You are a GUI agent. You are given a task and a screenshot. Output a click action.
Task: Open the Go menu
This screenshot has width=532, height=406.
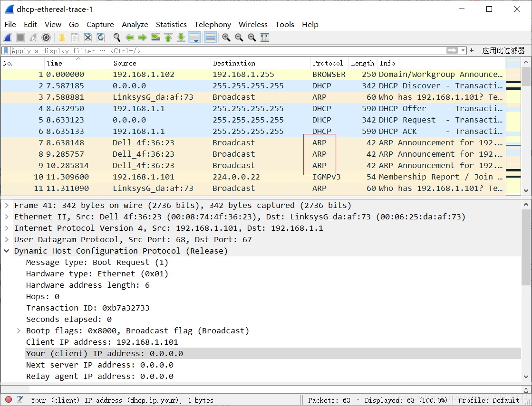[74, 24]
